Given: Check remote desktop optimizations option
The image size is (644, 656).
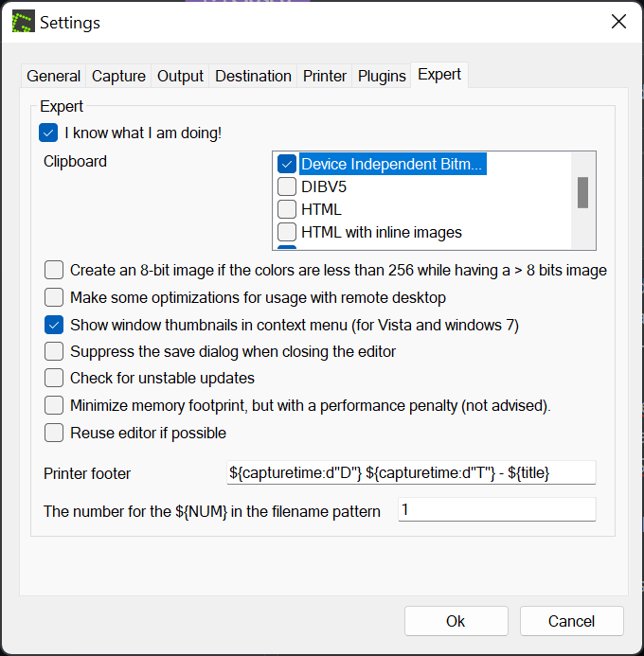Looking at the screenshot, I should [54, 297].
